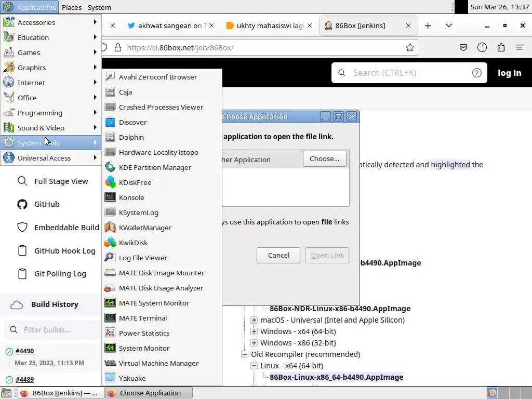Screen dimensions: 532x399
Task: Collapse Linux - x64 (64-bit) node
Action: point(254,366)
